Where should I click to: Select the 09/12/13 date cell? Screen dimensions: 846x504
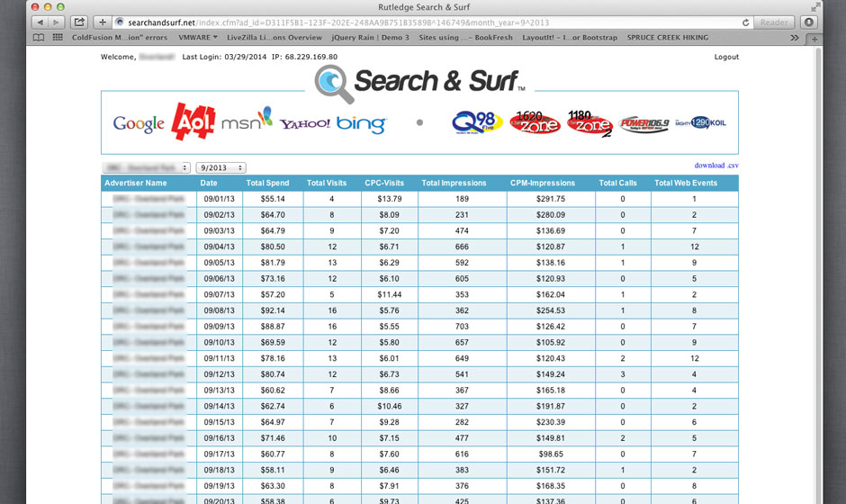(x=219, y=374)
